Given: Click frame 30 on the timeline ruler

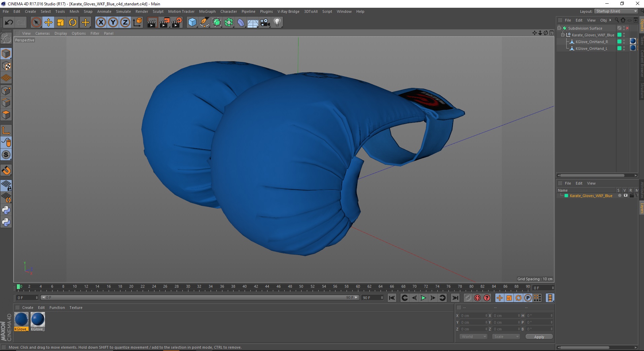Looking at the screenshot, I should 188,287.
